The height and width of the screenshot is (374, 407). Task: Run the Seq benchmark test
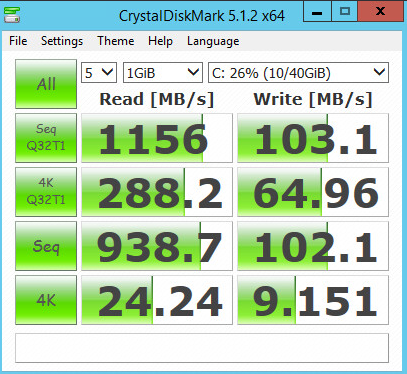point(46,246)
